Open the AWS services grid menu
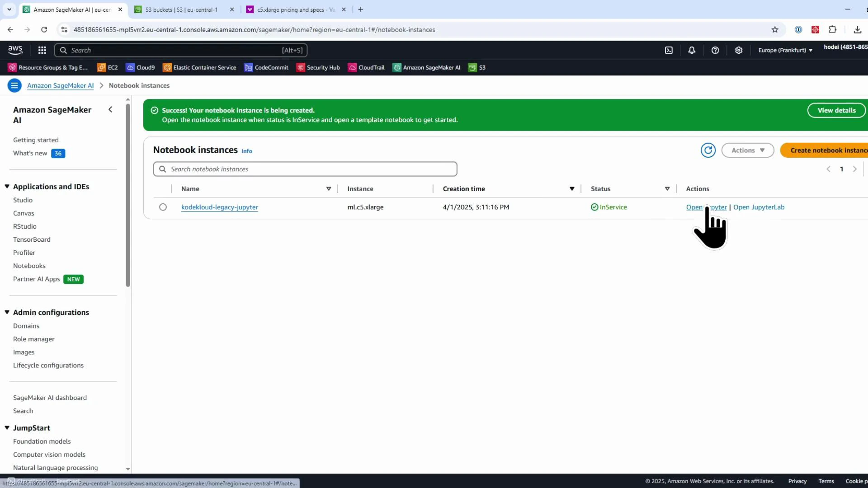Image resolution: width=868 pixels, height=488 pixels. (x=42, y=50)
